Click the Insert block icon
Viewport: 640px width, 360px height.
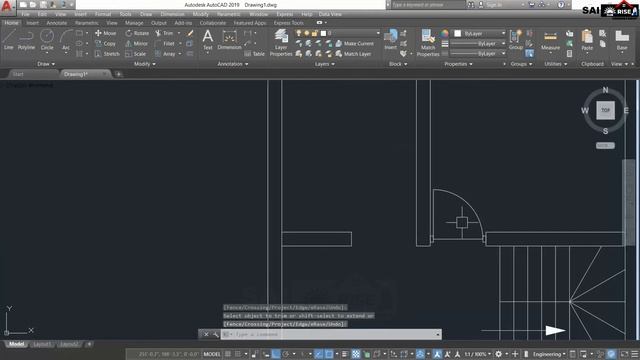pos(391,39)
